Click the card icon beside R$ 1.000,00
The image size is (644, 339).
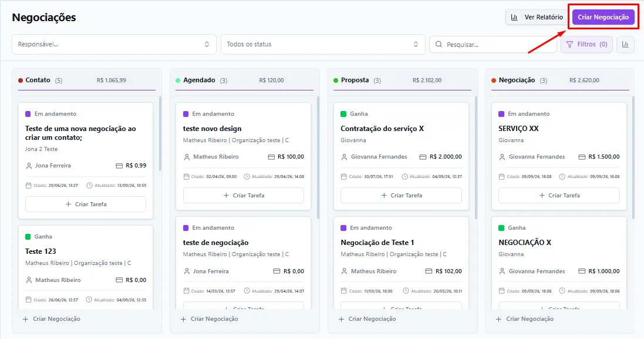582,271
